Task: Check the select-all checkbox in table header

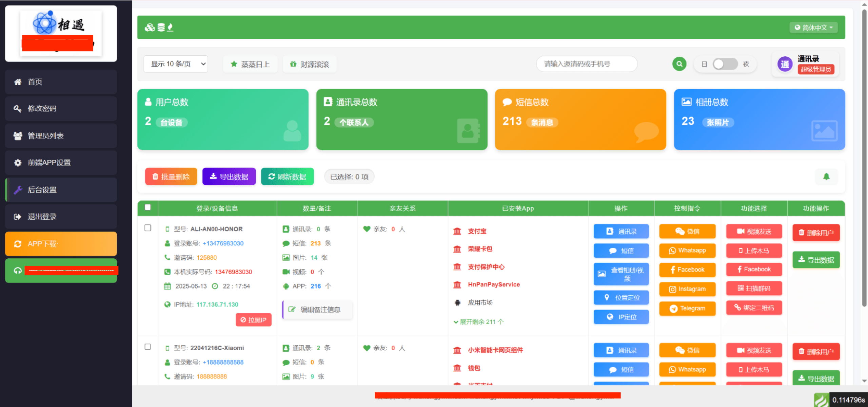Action: (x=147, y=206)
